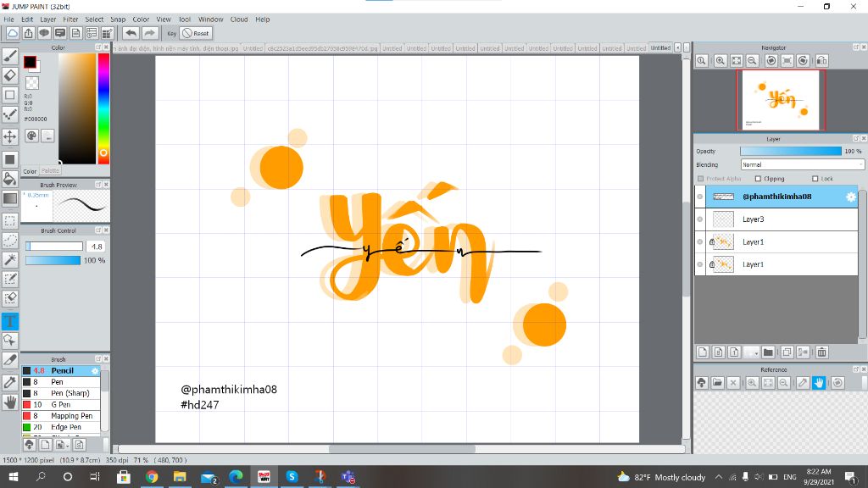Click Reference panel hand tool
Screen dimensions: 868x488
pos(820,383)
